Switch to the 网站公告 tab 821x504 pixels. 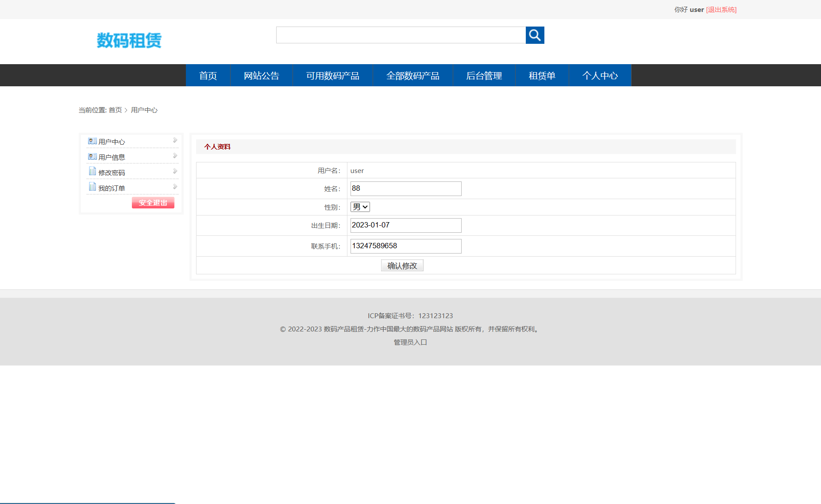[261, 75]
